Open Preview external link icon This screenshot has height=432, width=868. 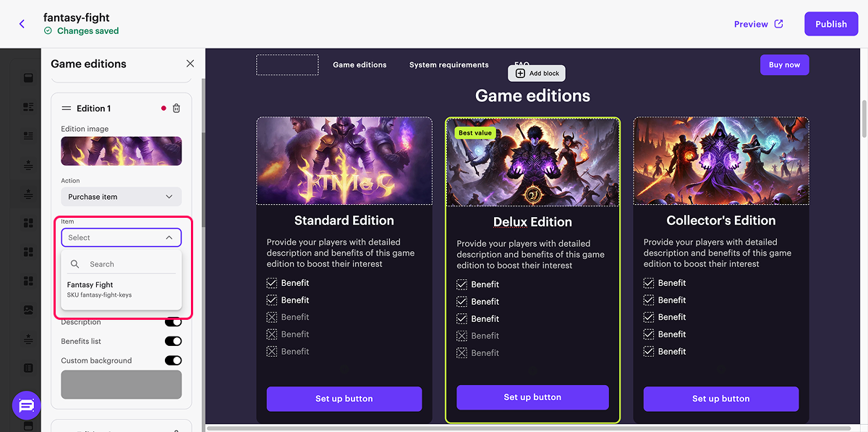tap(779, 24)
